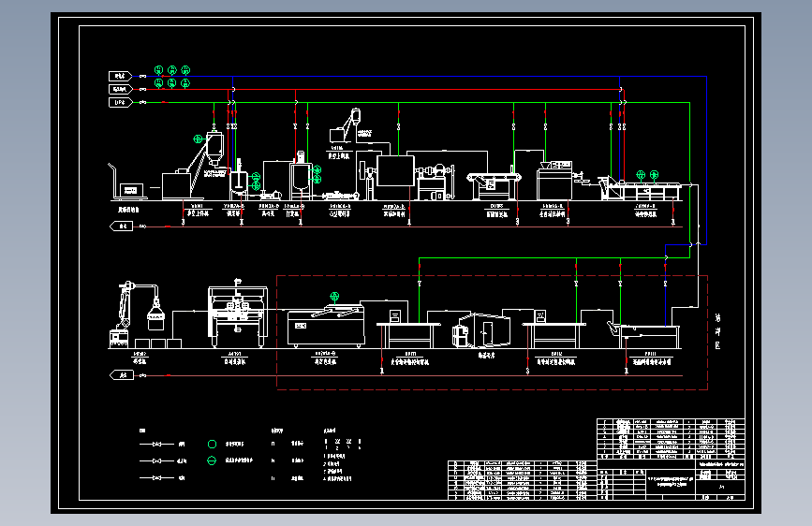Select the four-post frame machine in the lower row

tap(238, 314)
